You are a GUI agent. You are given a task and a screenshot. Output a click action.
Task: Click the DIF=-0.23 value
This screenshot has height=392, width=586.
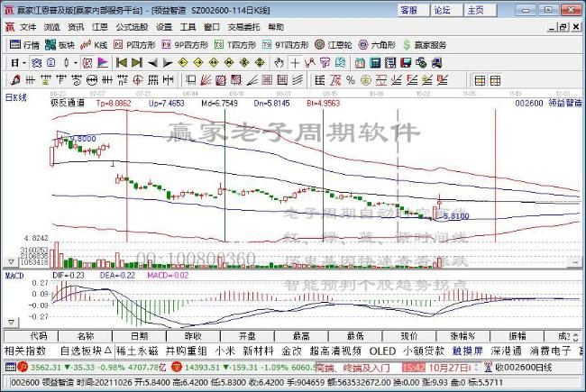point(69,276)
